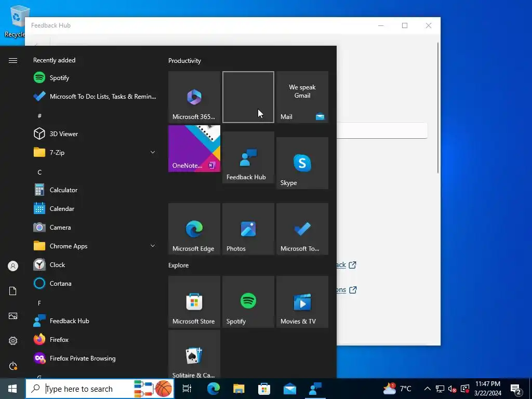Open Spotify from the Recently added list

coord(95,78)
